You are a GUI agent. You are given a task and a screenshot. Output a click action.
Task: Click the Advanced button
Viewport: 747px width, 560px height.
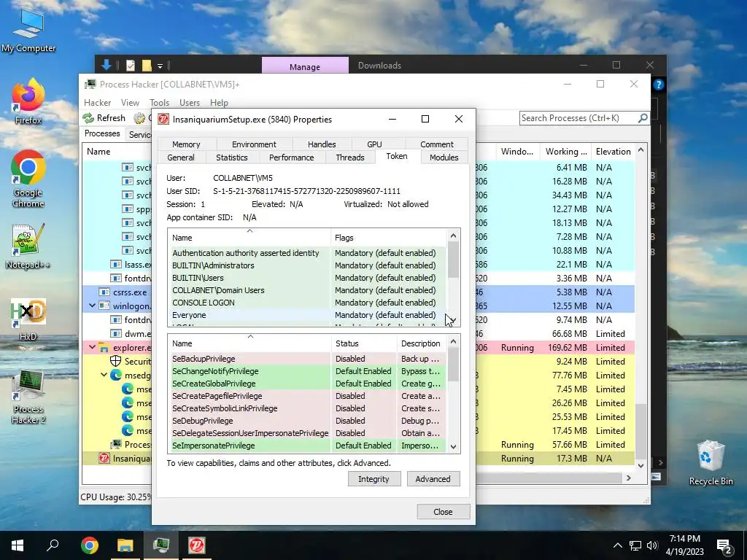pos(433,479)
